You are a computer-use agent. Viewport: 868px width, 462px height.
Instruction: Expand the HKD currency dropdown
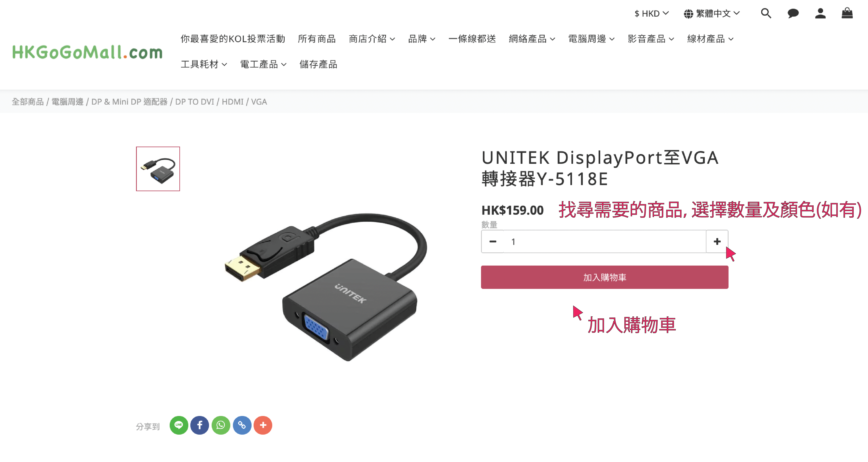pos(651,13)
